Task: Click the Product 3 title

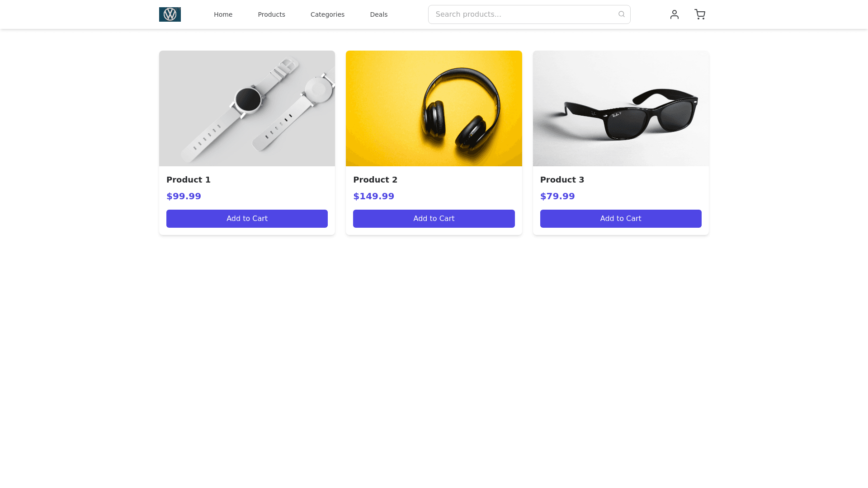Action: click(562, 180)
